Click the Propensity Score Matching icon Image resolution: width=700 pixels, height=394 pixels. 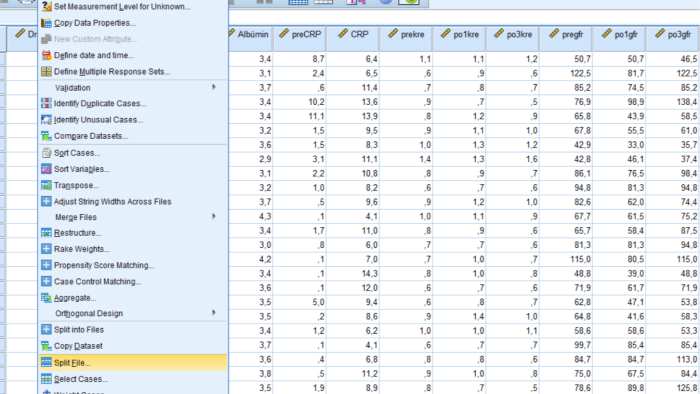46,265
